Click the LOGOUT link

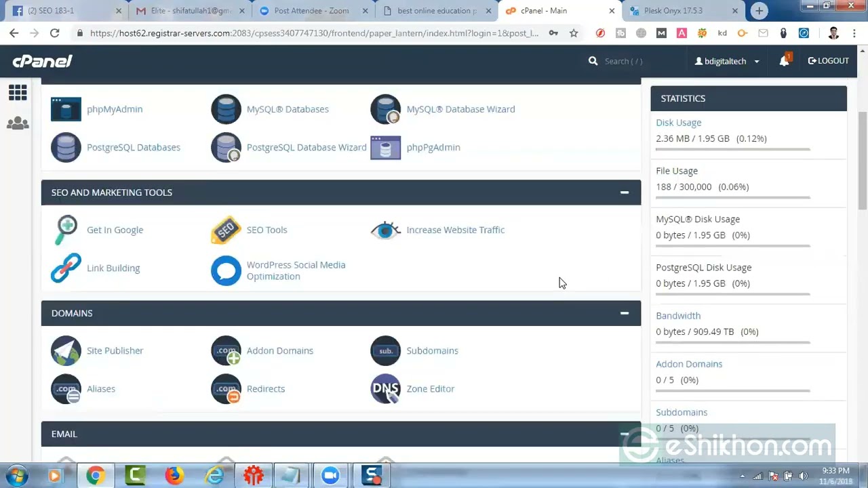829,61
